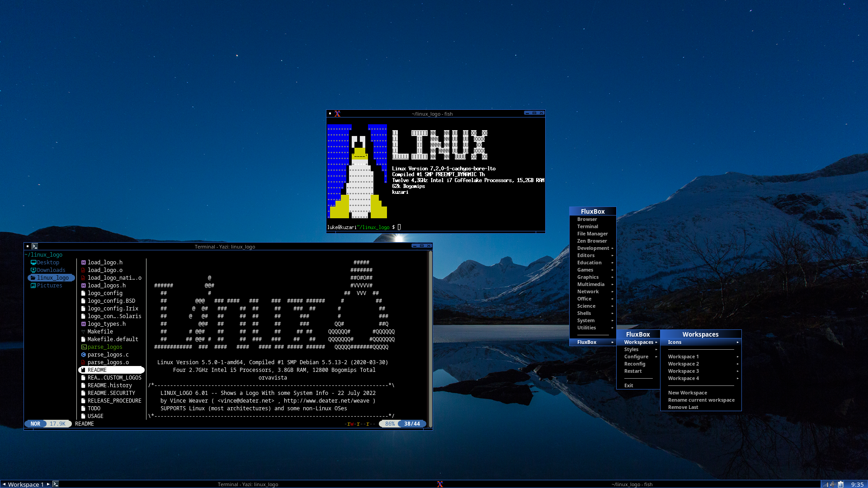Click New Workspace in the Workspaces menu
This screenshot has height=488, width=868.
[x=701, y=393]
